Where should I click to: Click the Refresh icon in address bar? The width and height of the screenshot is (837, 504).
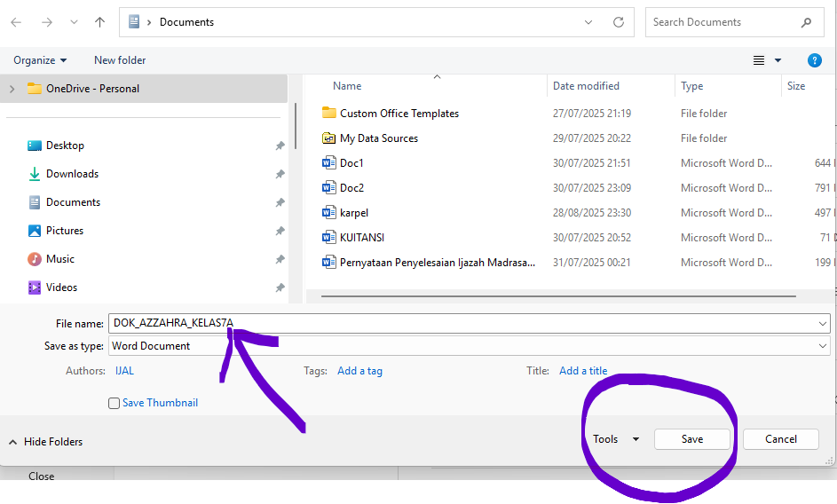[x=618, y=22]
